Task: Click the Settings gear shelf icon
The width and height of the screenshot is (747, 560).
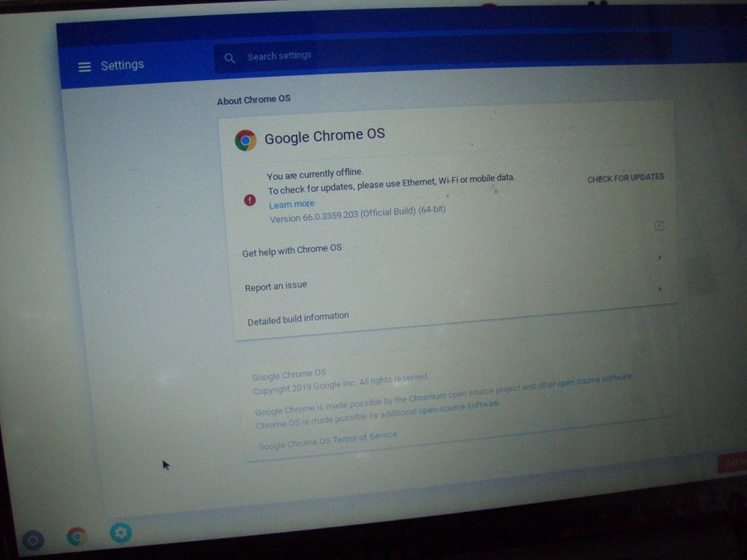Action: (x=121, y=532)
